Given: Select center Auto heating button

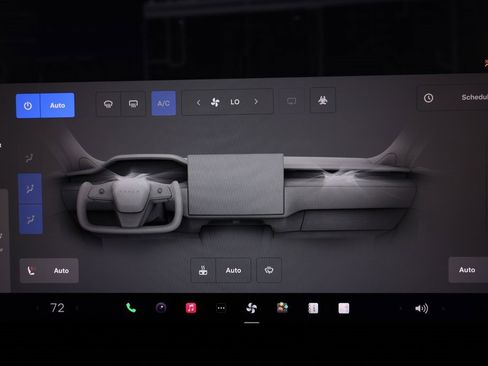Looking at the screenshot, I should (x=233, y=270).
